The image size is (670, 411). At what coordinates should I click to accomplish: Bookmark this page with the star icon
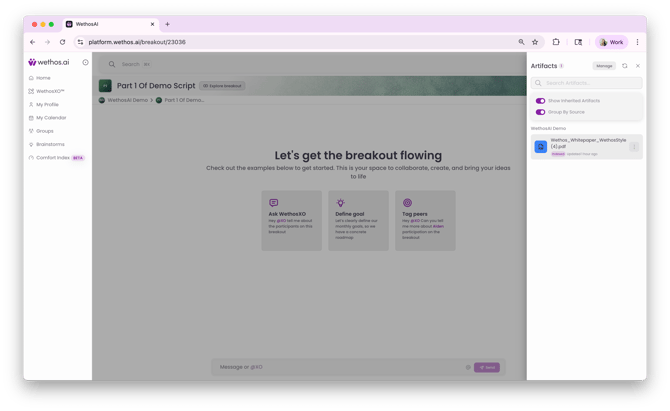[535, 42]
